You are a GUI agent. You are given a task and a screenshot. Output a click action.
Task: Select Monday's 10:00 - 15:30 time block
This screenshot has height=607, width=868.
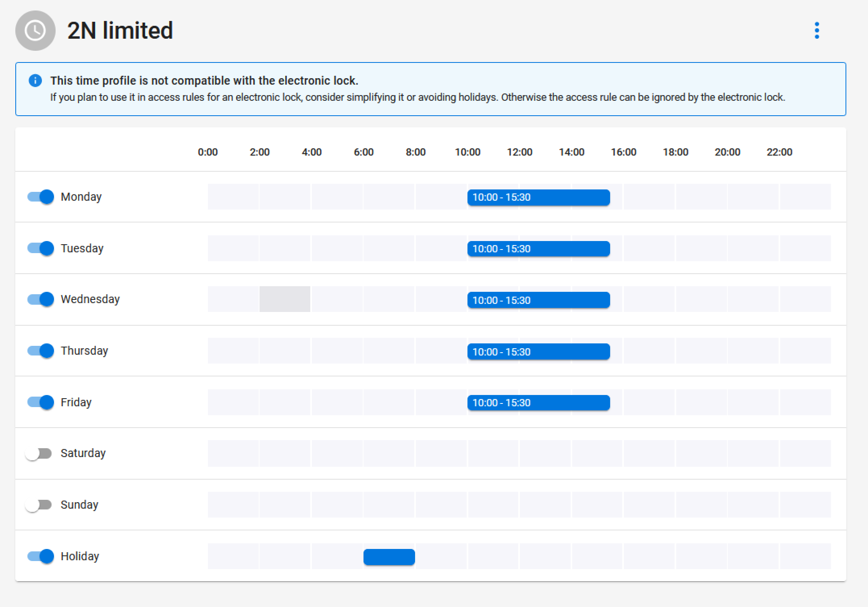[539, 197]
